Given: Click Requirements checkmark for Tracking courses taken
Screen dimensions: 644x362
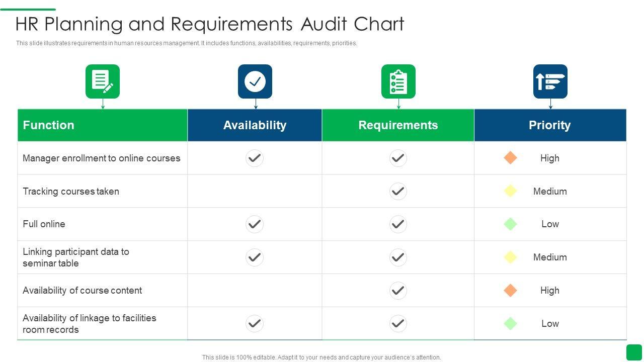Looking at the screenshot, I should 398,191.
